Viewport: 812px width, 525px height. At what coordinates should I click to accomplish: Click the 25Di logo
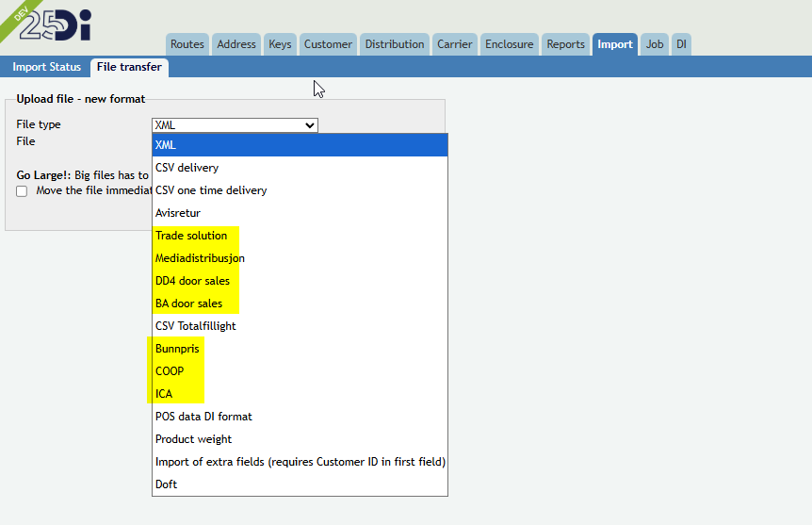coord(55,25)
